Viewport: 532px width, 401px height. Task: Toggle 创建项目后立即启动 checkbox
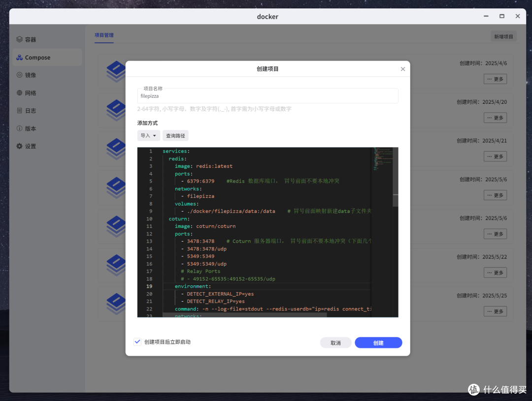[137, 341]
